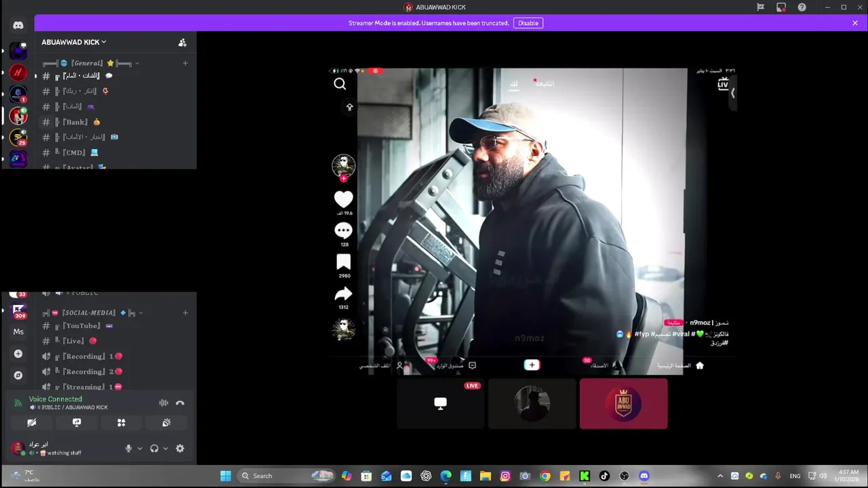The image size is (868, 488).
Task: Select the middle participant tile
Action: click(532, 404)
